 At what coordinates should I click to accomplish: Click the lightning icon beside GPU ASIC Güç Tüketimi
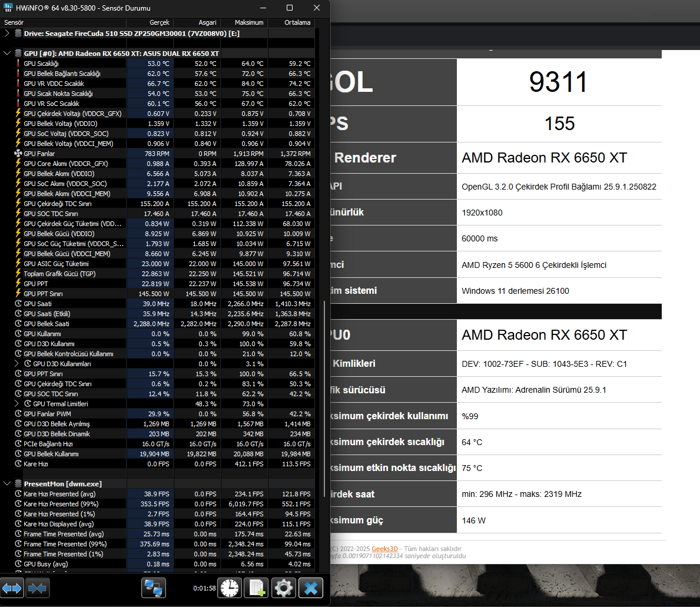pyautogui.click(x=18, y=263)
